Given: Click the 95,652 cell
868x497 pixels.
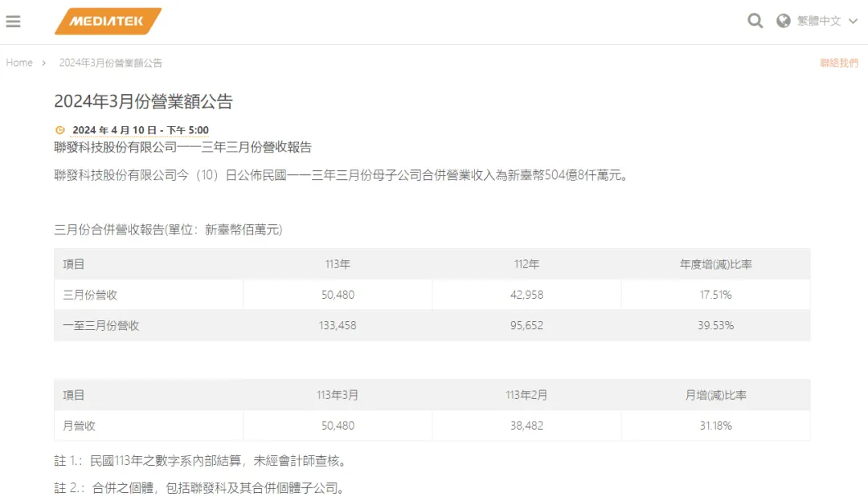Looking at the screenshot, I should 526,326.
